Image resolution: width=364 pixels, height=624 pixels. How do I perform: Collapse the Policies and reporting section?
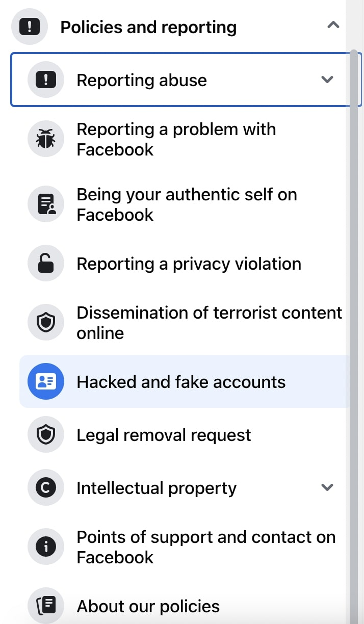333,24
